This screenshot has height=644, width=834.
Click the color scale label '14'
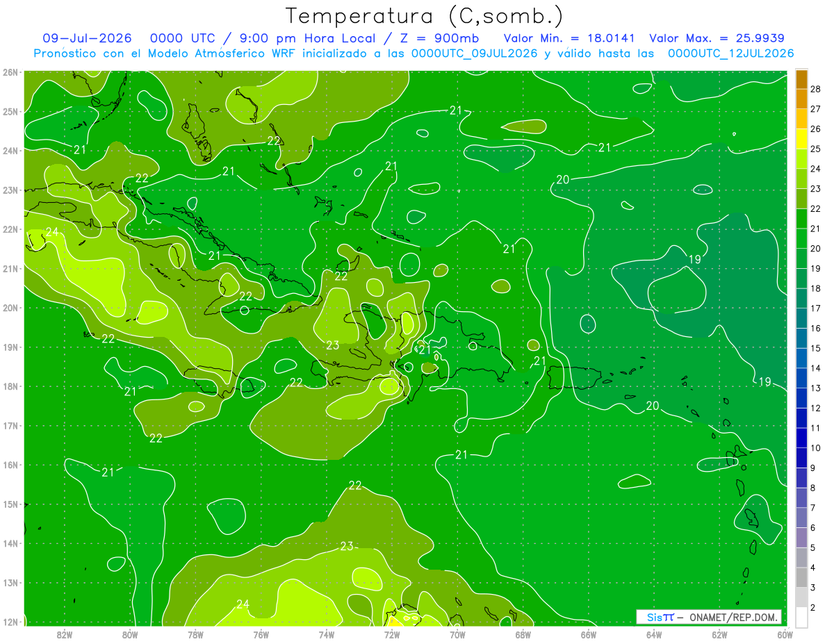coord(815,368)
